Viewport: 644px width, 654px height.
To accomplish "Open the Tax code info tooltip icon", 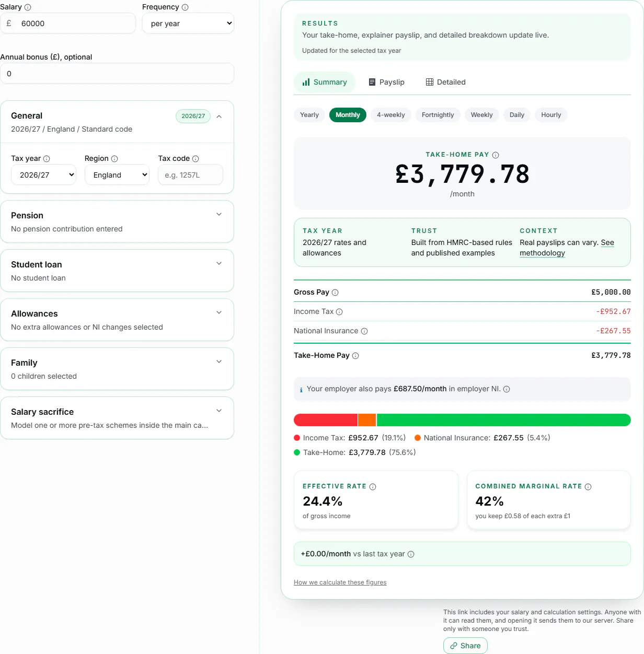I will 195,159.
